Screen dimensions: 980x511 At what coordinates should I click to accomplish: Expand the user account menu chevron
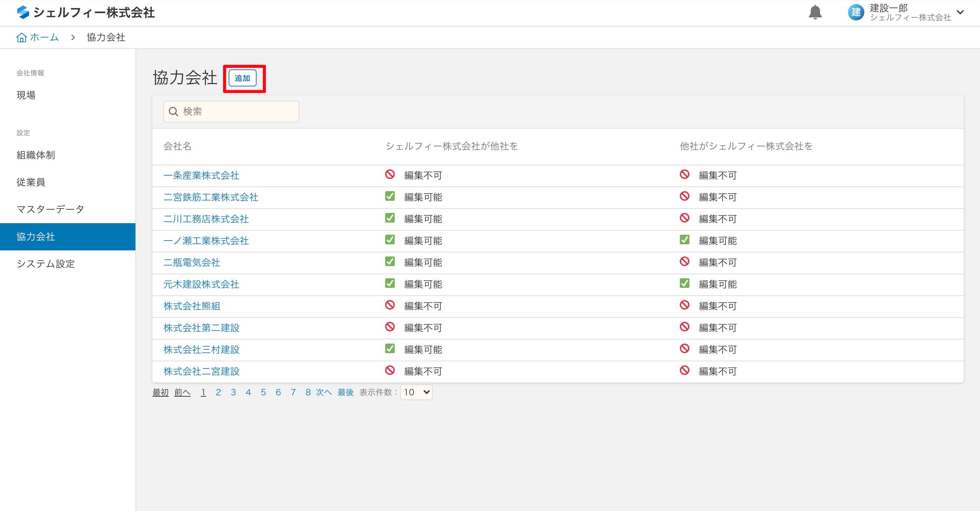(960, 13)
